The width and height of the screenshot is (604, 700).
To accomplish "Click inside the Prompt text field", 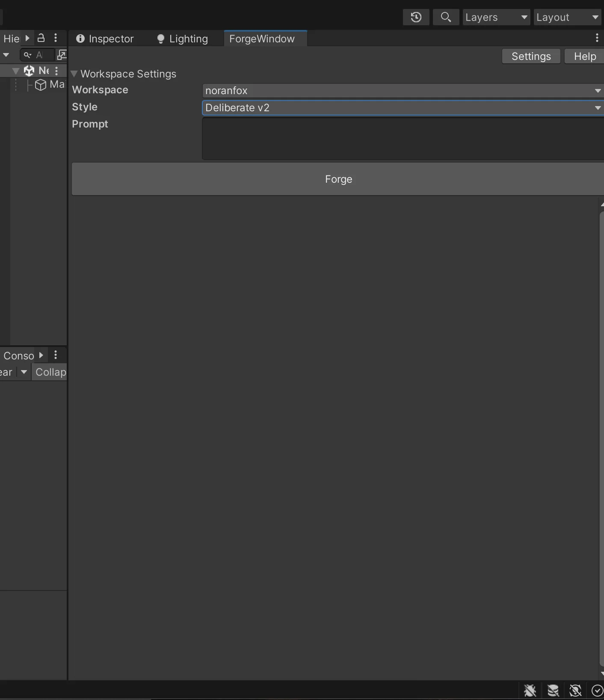I will pos(403,139).
